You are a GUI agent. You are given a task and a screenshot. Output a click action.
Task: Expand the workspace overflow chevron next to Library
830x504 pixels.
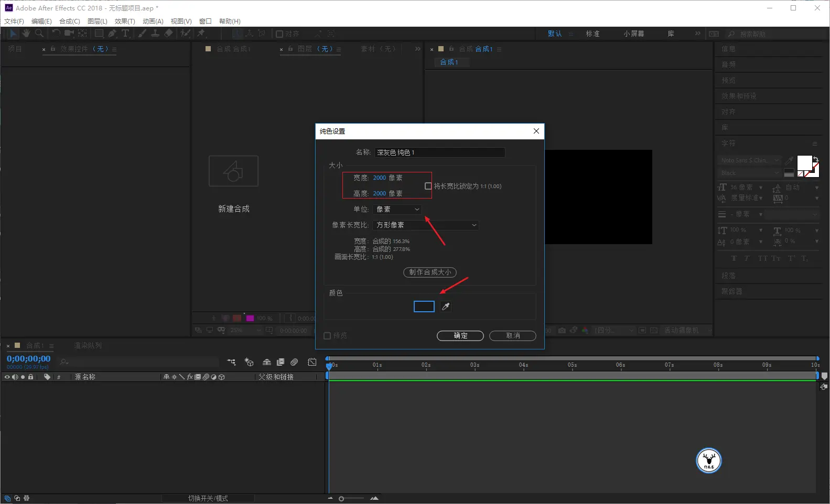click(x=697, y=34)
